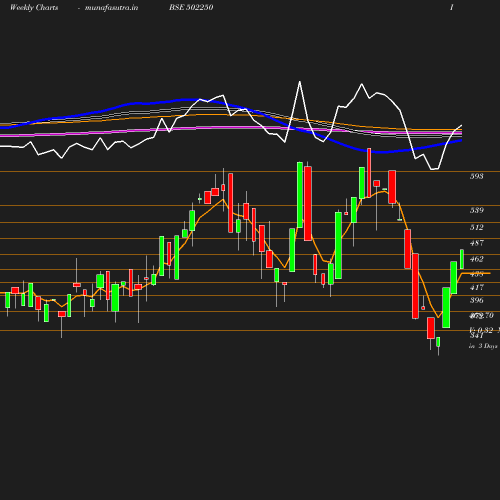Click the 487 price level label
This screenshot has height=500, width=500.
tap(476, 243)
